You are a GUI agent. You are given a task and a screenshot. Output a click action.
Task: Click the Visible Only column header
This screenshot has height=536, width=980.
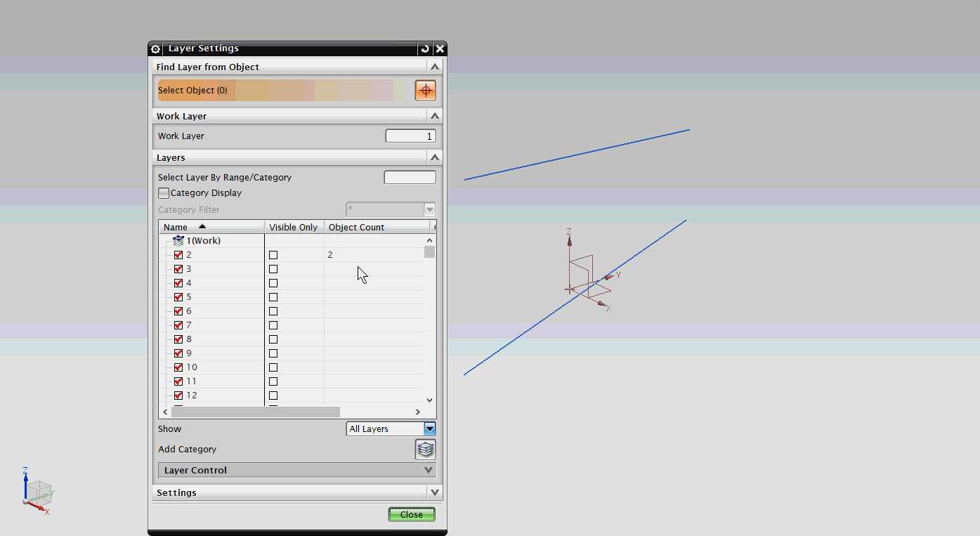click(294, 227)
